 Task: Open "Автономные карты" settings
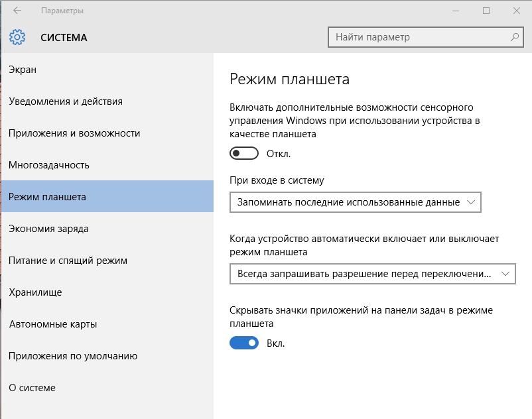[x=53, y=324]
